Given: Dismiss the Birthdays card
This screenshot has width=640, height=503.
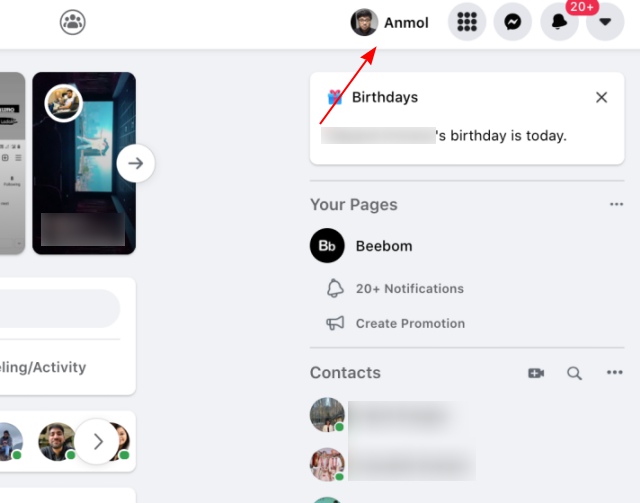Looking at the screenshot, I should 601,98.
